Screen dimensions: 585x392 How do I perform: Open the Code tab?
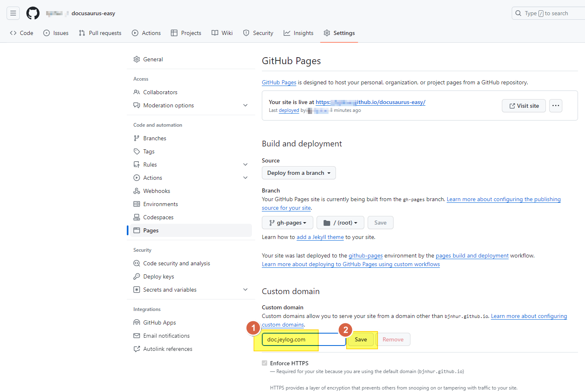pyautogui.click(x=21, y=33)
